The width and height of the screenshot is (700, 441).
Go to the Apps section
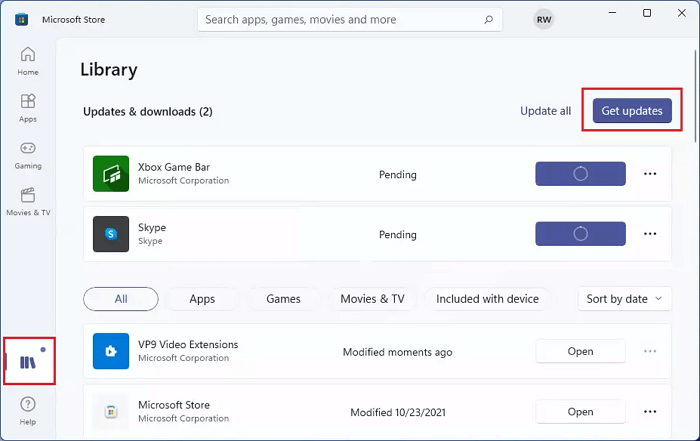(x=28, y=107)
